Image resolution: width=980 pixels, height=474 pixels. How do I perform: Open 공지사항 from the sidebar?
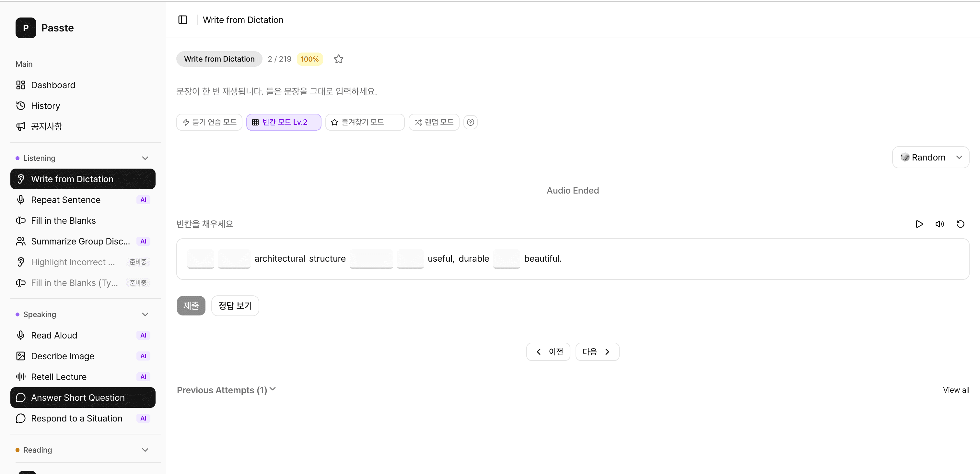(47, 126)
